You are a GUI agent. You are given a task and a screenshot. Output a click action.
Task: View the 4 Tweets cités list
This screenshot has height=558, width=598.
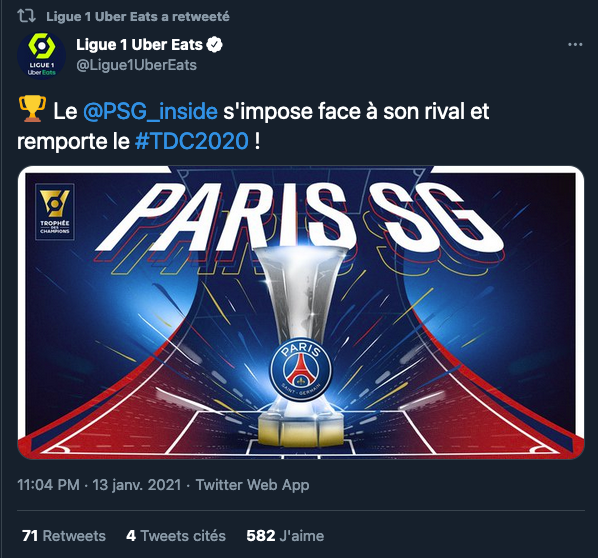tap(176, 536)
